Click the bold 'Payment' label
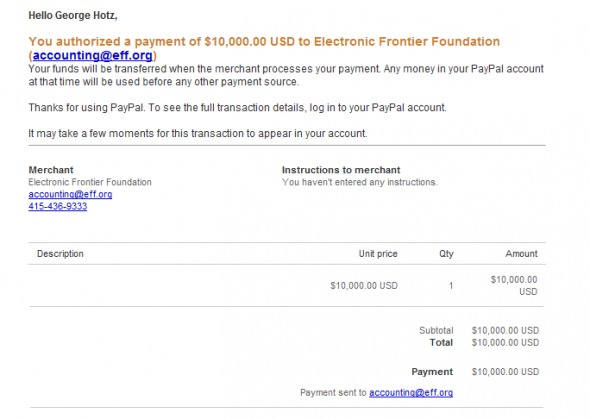 coord(432,372)
